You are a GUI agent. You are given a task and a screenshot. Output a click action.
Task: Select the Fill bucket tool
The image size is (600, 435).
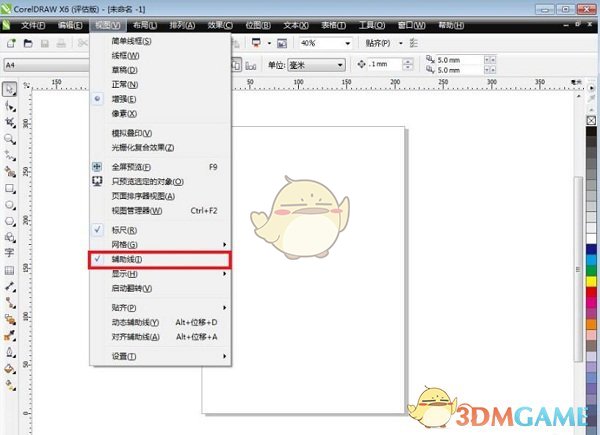10,368
